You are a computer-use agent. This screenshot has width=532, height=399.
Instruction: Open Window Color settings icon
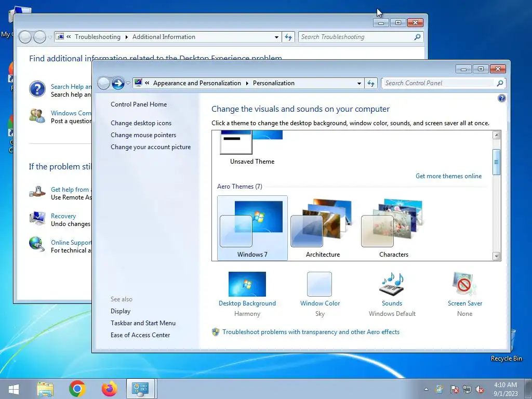click(320, 284)
